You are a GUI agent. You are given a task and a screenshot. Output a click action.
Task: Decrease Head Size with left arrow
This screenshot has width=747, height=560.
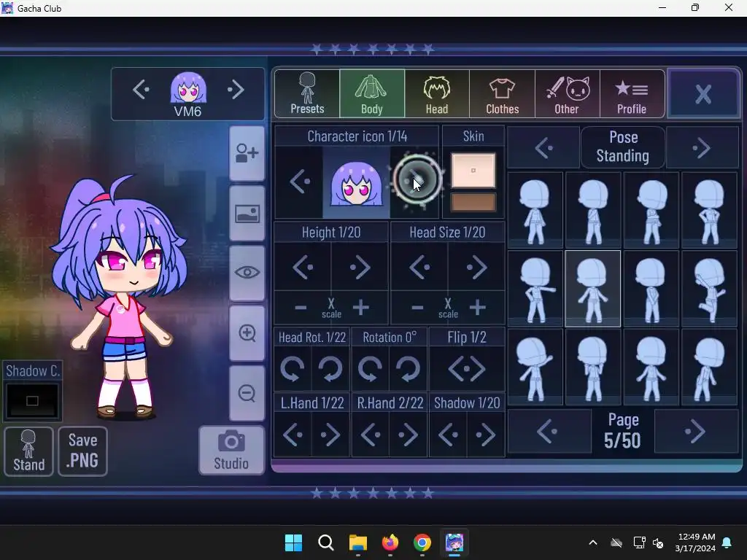point(419,267)
